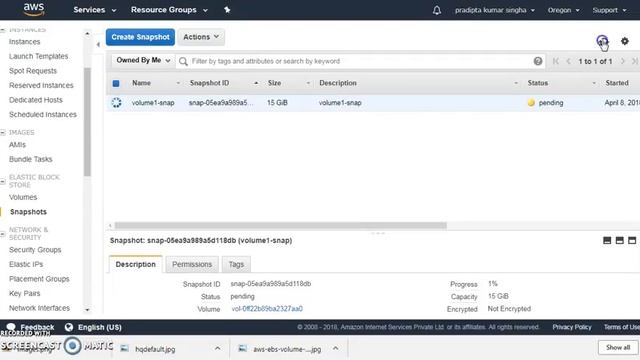Switch to the Tags tab
The height and width of the screenshot is (360, 640).
236,264
